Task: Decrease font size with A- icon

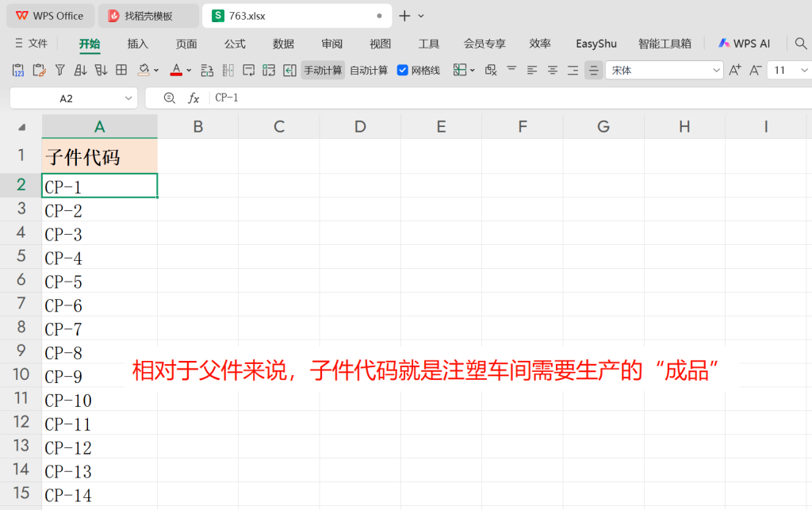Action: (x=756, y=70)
